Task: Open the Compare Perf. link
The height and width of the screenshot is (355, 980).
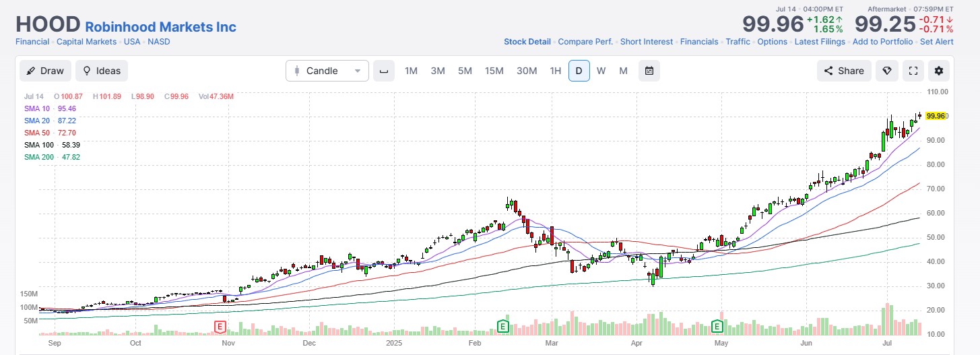Action: point(585,42)
